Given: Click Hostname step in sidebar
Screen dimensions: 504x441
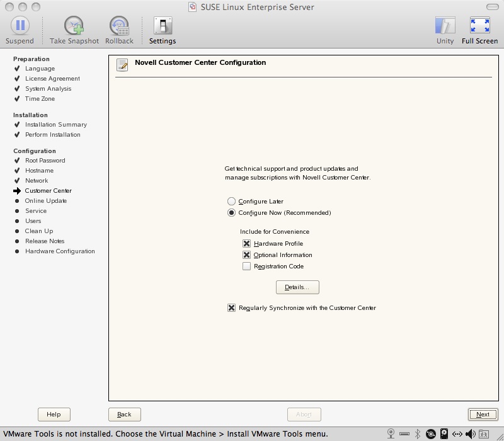Looking at the screenshot, I should [x=39, y=170].
